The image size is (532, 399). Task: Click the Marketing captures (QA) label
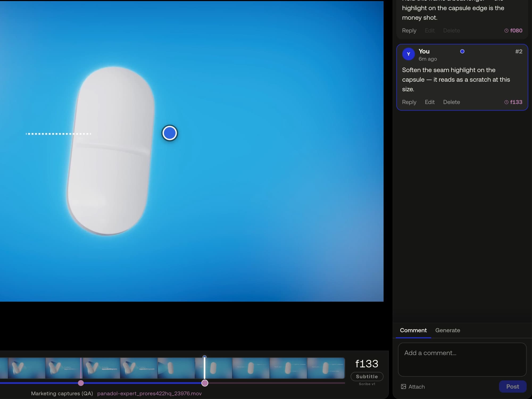pos(62,393)
